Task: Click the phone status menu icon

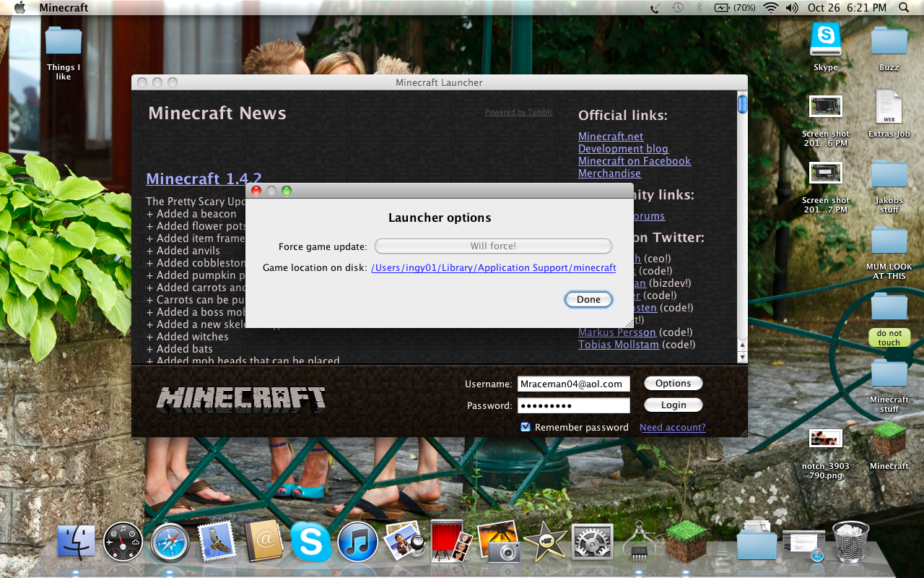Action: click(655, 8)
